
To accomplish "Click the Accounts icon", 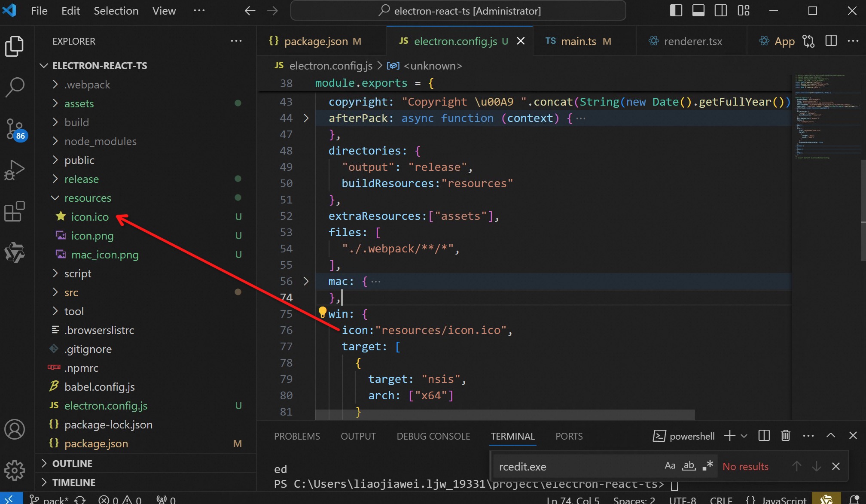I will (x=15, y=429).
